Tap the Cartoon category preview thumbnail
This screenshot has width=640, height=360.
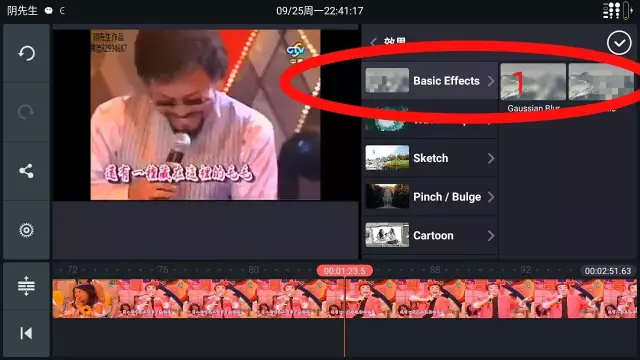[x=387, y=235]
